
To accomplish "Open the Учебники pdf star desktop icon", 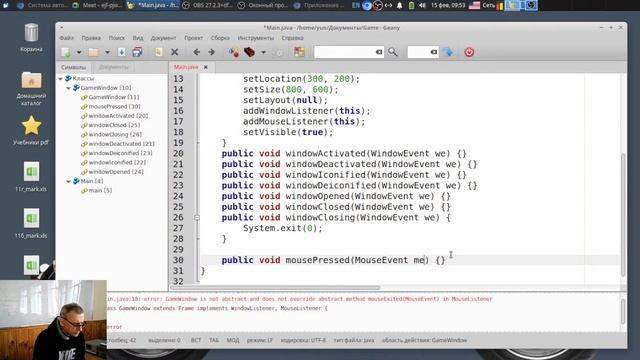I will coord(31,131).
